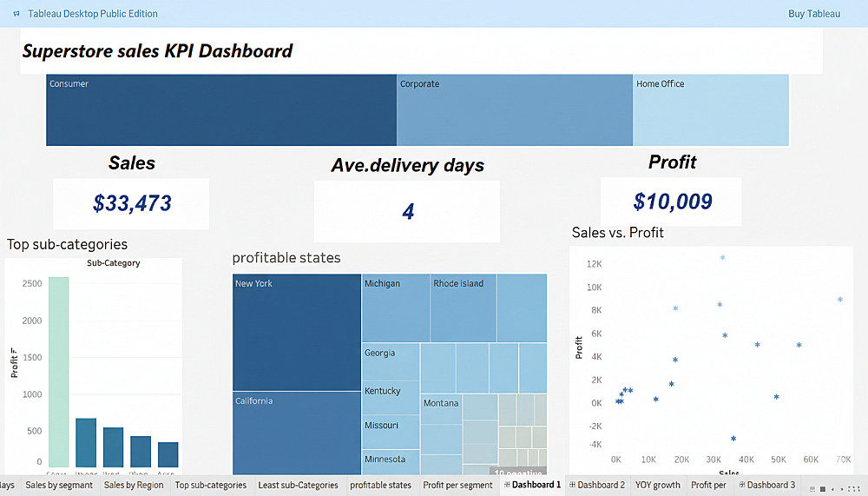Open the Least sub-Categories sheet tab

pyautogui.click(x=298, y=485)
